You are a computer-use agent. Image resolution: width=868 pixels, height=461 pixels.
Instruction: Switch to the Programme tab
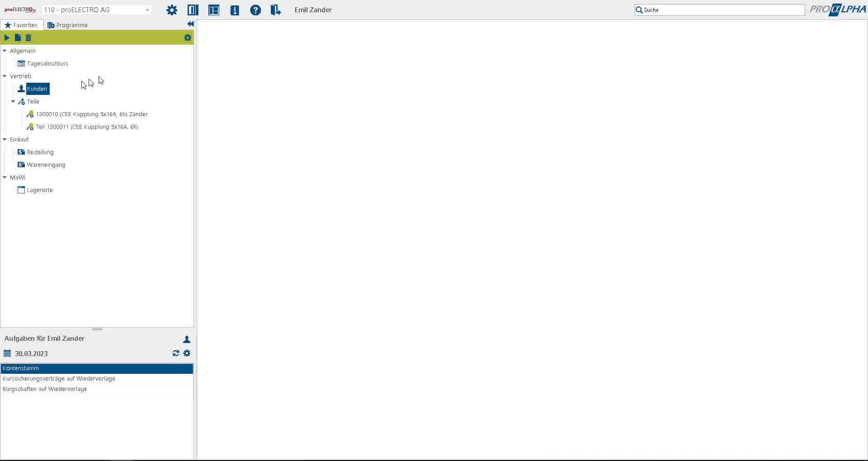click(x=67, y=25)
